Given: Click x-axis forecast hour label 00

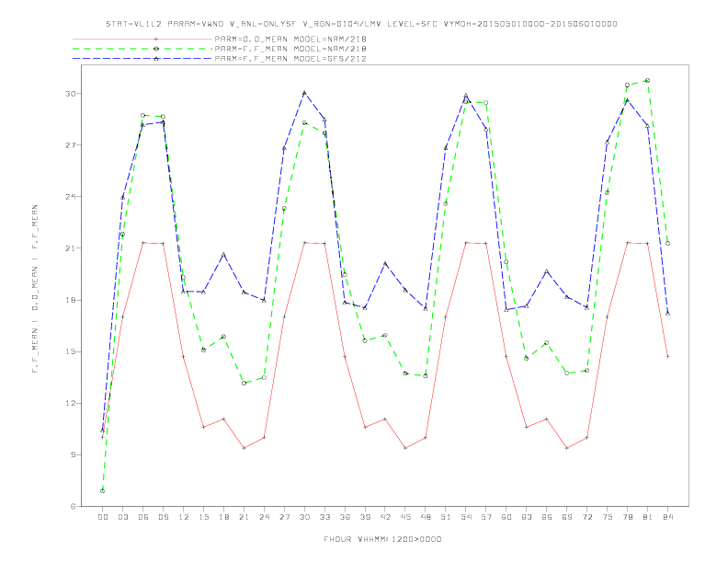Looking at the screenshot, I should tap(103, 517).
